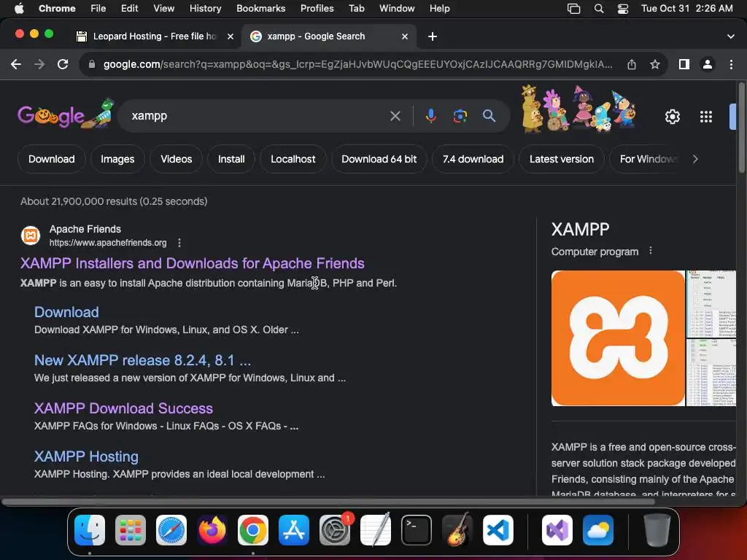Viewport: 747px width, 560px height.
Task: Close the xampp Google Search tab
Action: point(404,36)
